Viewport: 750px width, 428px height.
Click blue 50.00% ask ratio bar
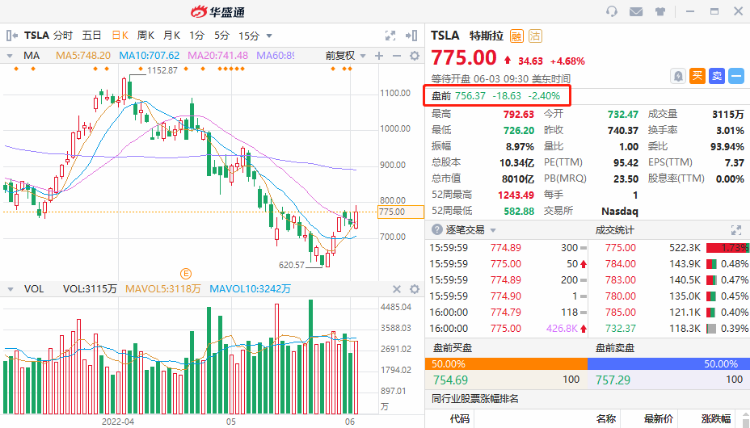click(x=669, y=364)
